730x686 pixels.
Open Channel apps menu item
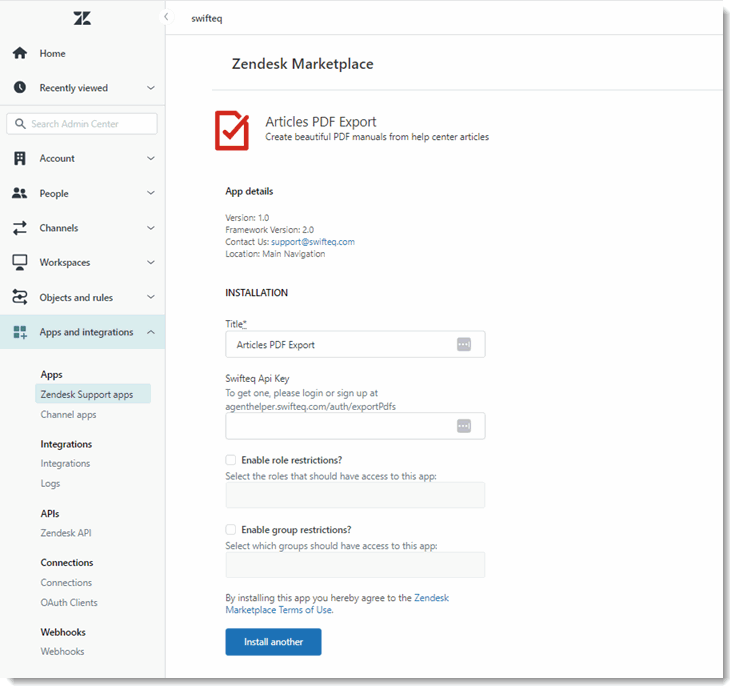(x=68, y=414)
